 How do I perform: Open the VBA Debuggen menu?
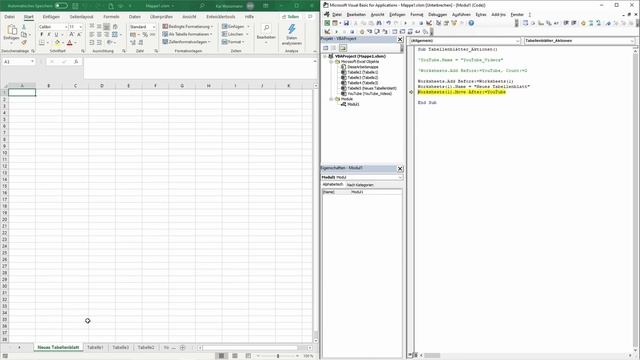tap(437, 15)
